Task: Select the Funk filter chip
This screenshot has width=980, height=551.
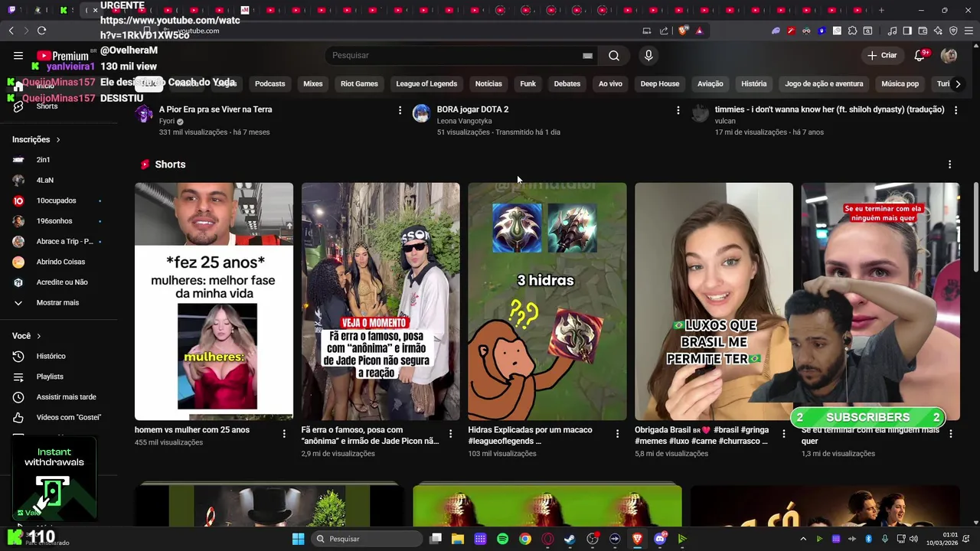Action: coord(528,83)
